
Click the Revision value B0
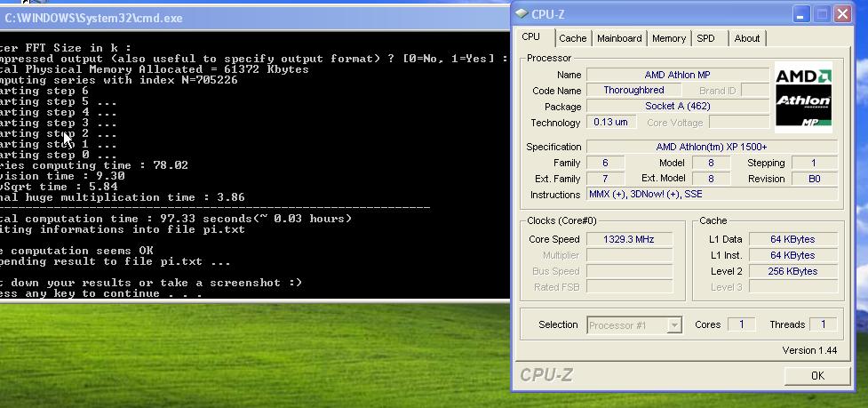pos(815,179)
